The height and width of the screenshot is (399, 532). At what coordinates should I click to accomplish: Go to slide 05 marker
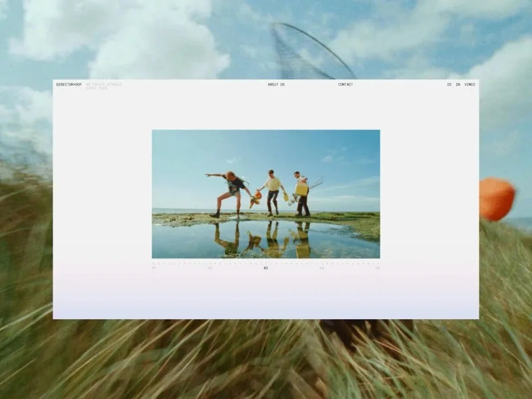coord(378,268)
